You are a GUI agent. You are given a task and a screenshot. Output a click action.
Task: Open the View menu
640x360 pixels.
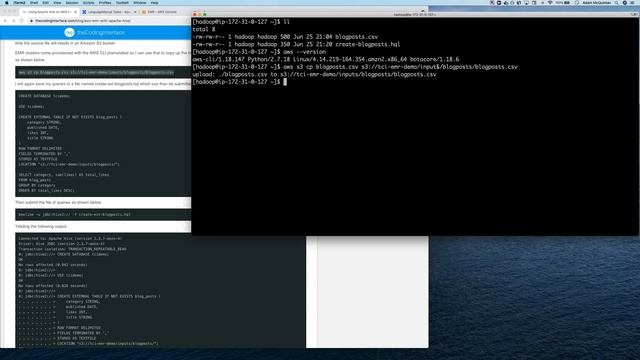(57, 2)
